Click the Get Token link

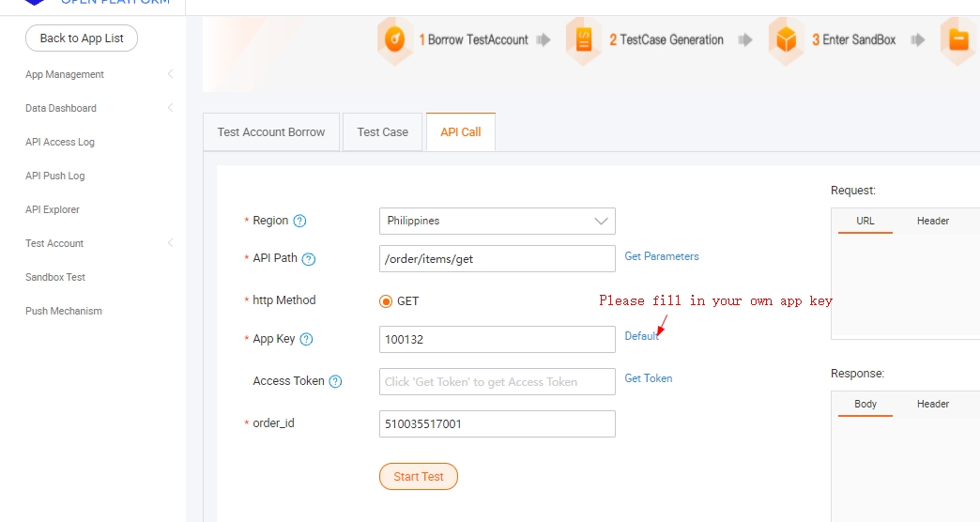(x=649, y=378)
